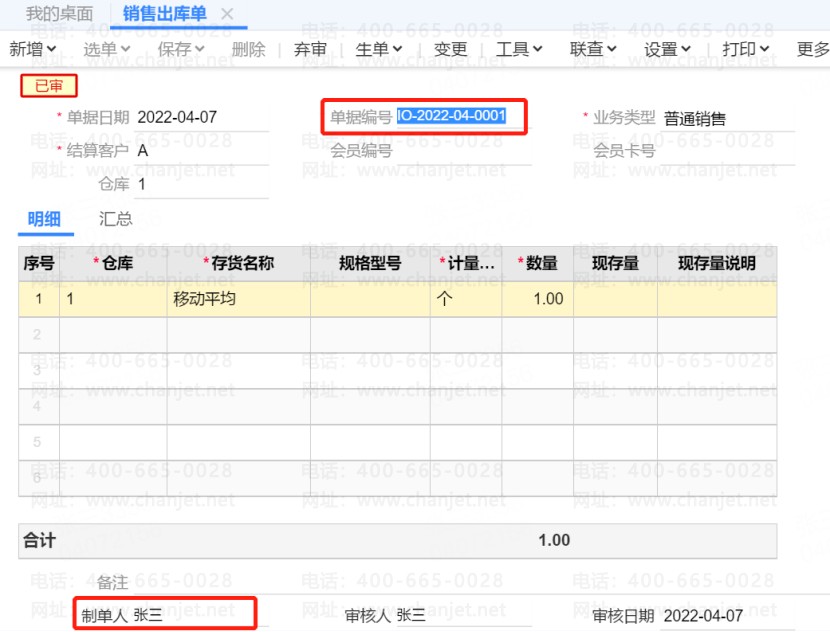Image resolution: width=830 pixels, height=632 pixels.
Task: Click row number 2 in the grid
Action: click(x=37, y=335)
